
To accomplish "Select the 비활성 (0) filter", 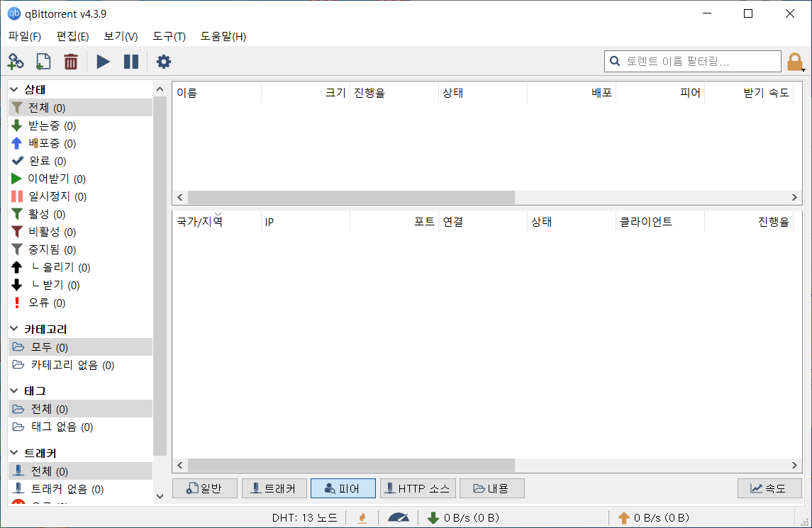I will (x=80, y=231).
